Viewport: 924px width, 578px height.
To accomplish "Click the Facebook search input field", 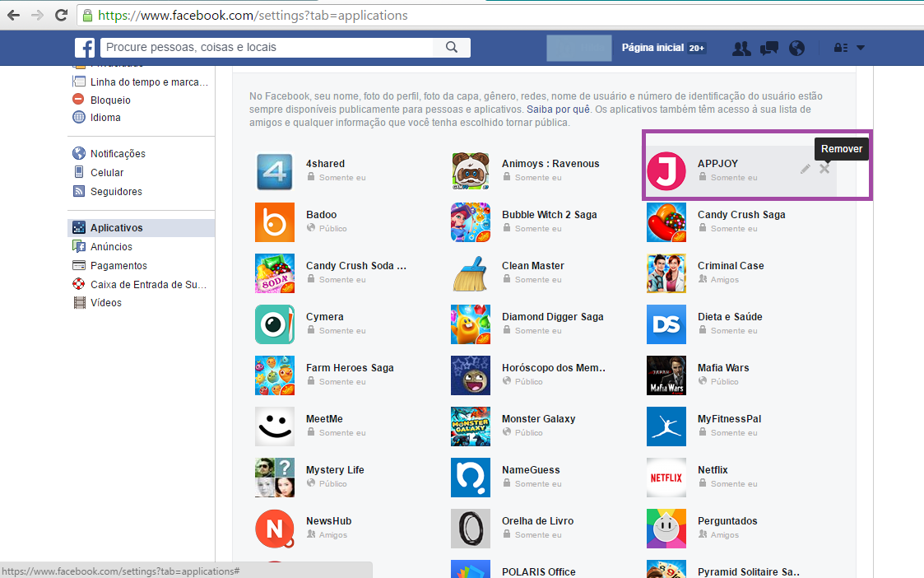I will pos(267,47).
